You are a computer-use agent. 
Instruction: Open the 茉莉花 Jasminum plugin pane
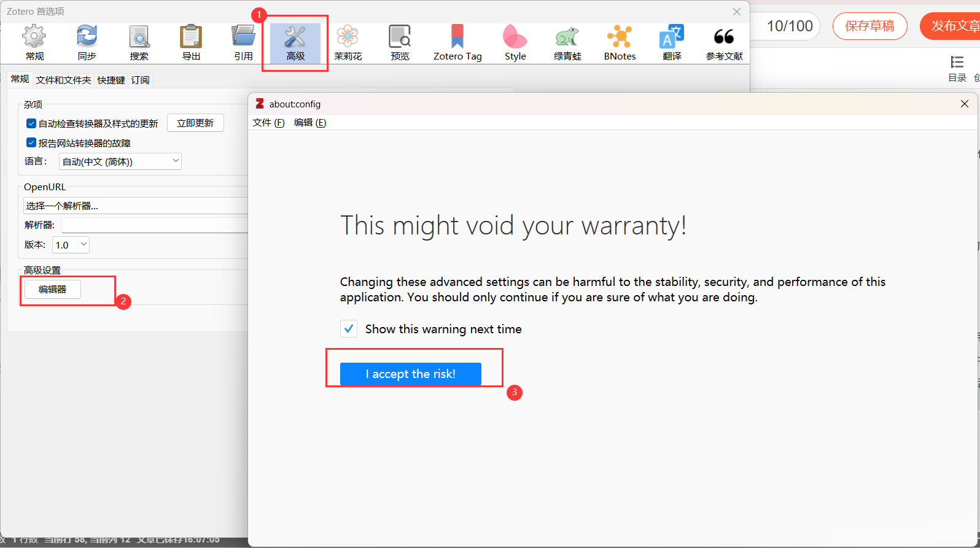point(348,43)
